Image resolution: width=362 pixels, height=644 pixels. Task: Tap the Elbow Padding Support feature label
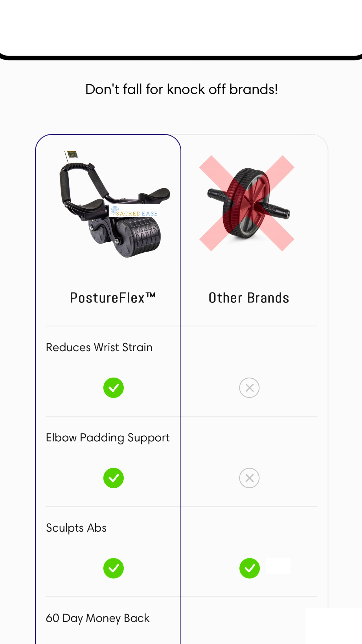(x=108, y=438)
